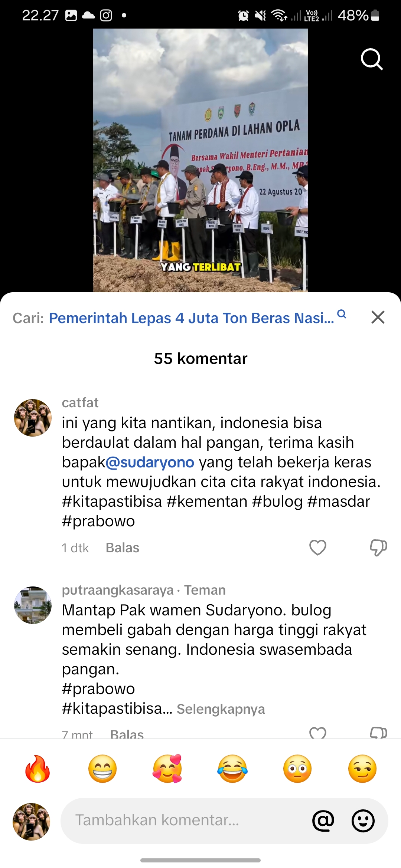Tap the search magnifier icon over video
The width and height of the screenshot is (401, 868).
pos(372,59)
